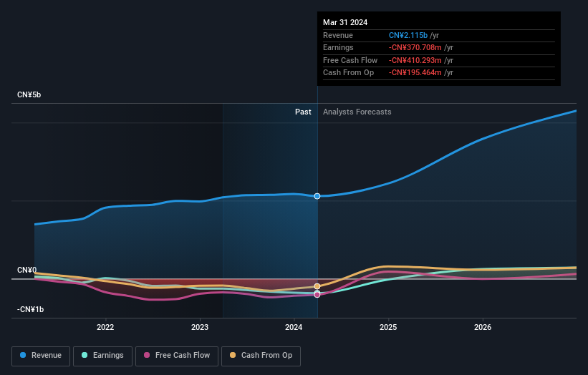Click the Cash From Op value -CN¥195.464m
Image resolution: width=588 pixels, height=375 pixels.
tap(415, 73)
